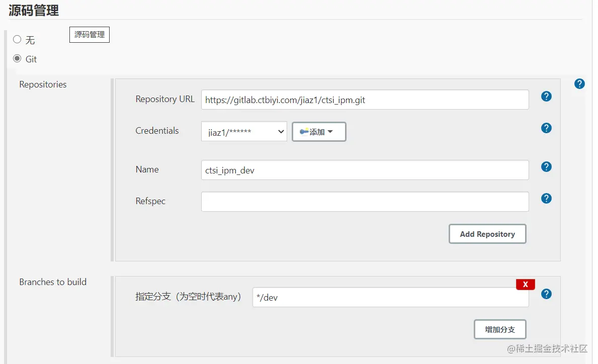Click the branch specifier field with */dev
The width and height of the screenshot is (598, 364).
tap(390, 297)
